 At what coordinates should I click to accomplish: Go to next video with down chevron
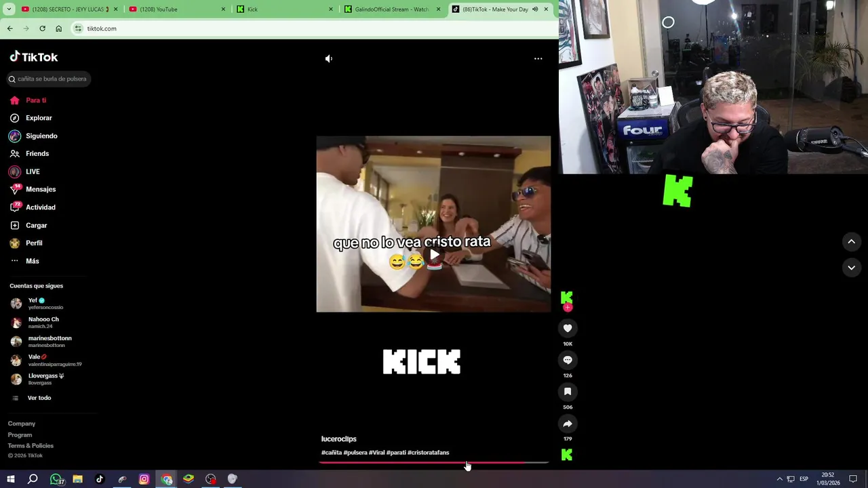tap(851, 268)
